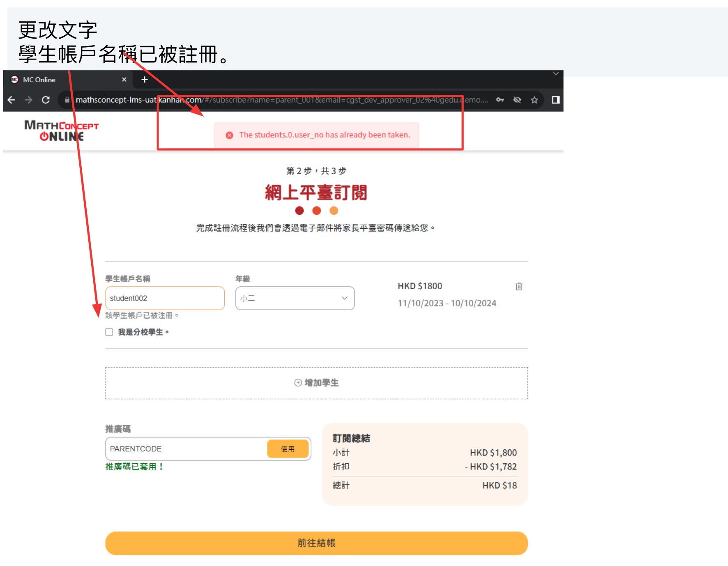The width and height of the screenshot is (728, 566).
Task: Click the student002 account name field
Action: click(x=165, y=298)
